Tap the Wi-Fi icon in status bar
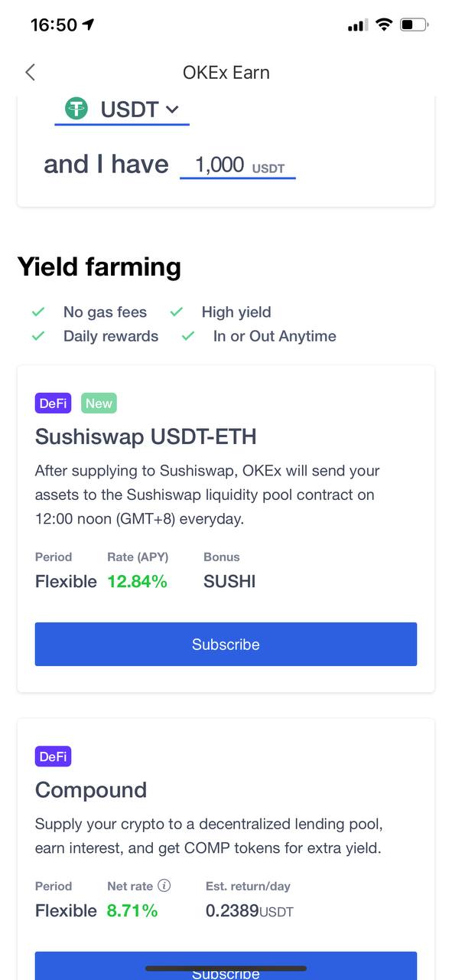The image size is (452, 980). tap(383, 24)
